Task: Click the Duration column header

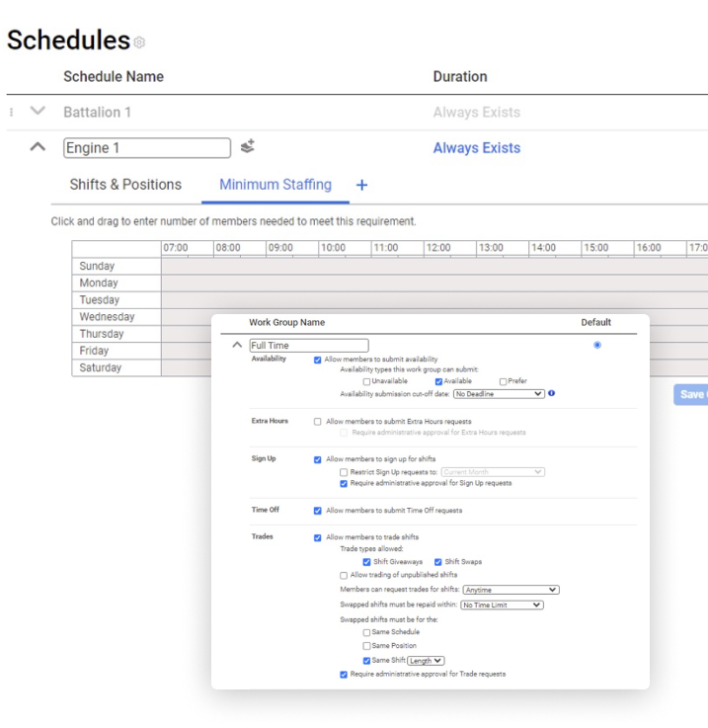Action: [x=460, y=76]
